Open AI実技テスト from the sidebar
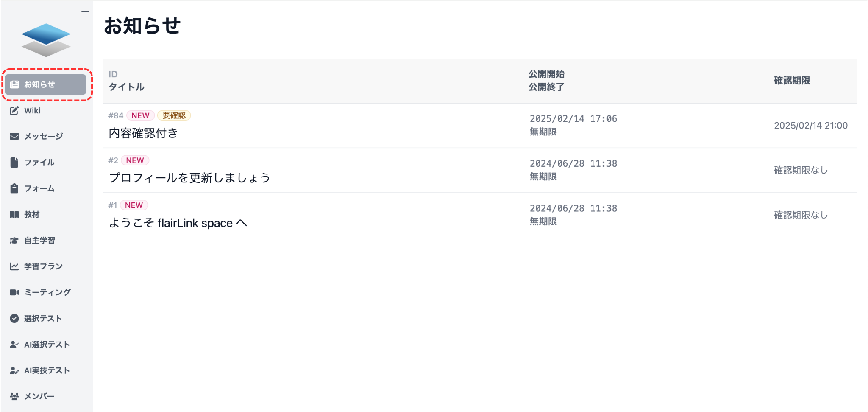 (47, 370)
